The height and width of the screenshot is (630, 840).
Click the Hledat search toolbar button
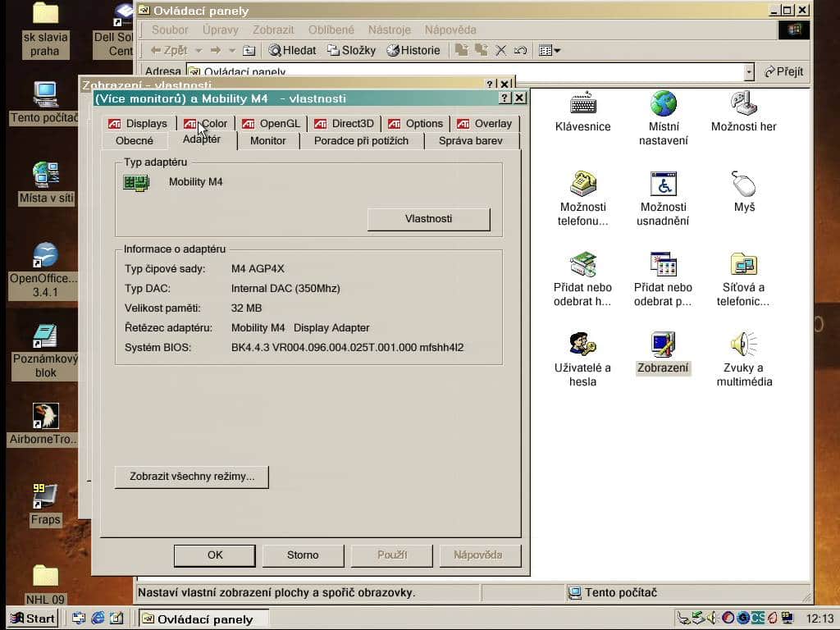pyautogui.click(x=293, y=50)
